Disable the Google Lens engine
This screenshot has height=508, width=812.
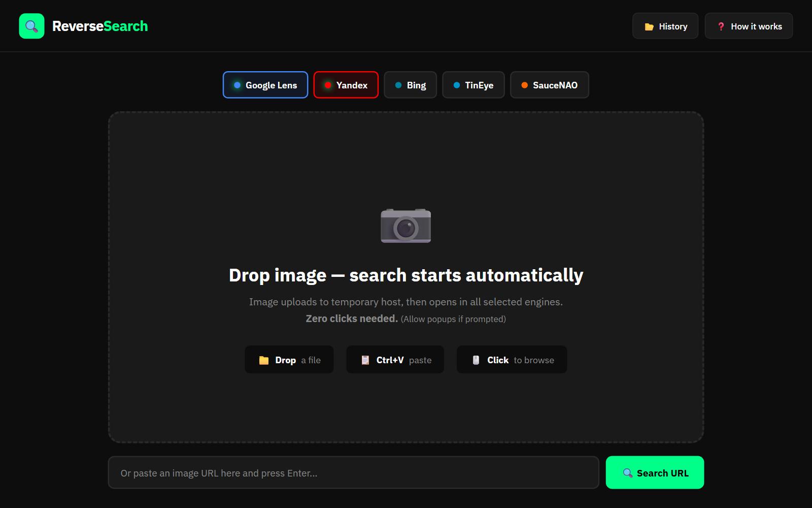click(x=265, y=85)
